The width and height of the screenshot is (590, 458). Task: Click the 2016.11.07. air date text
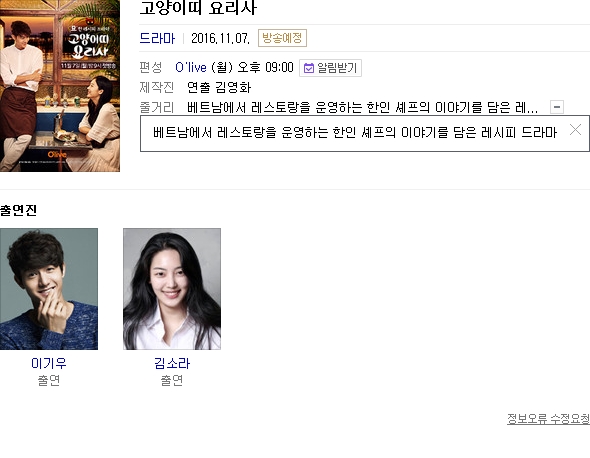click(x=220, y=38)
